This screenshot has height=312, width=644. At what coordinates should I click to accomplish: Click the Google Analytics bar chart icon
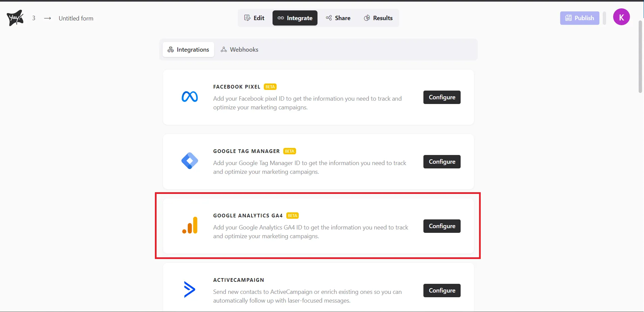[190, 225]
